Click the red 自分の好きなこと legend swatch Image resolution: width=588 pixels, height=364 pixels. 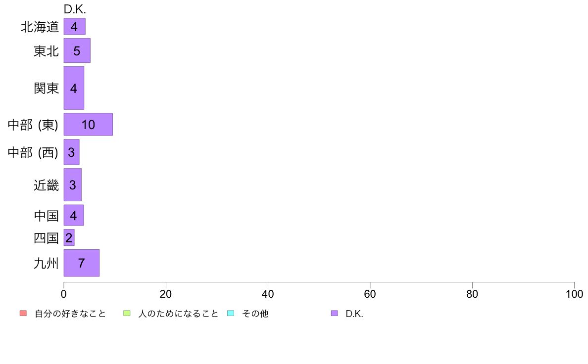(23, 314)
